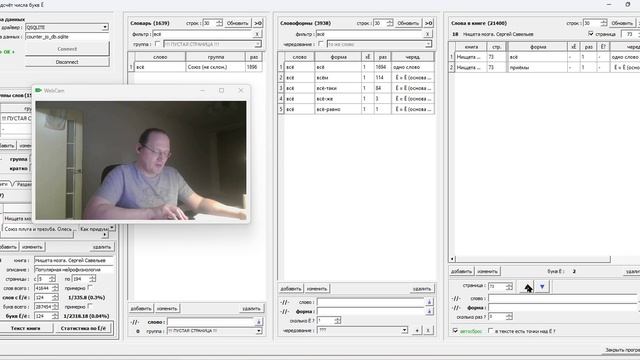640x360 pixels.
Task: Click arrow icon beside Словоформы форма field
Action: tap(429, 311)
